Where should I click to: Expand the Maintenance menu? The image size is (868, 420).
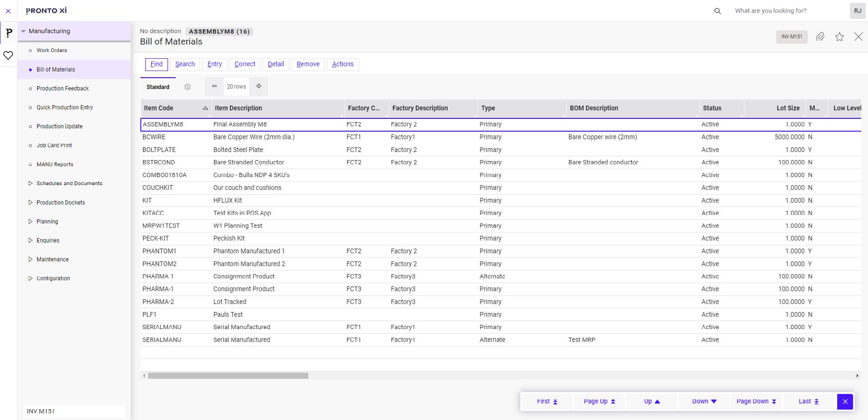[x=30, y=259]
